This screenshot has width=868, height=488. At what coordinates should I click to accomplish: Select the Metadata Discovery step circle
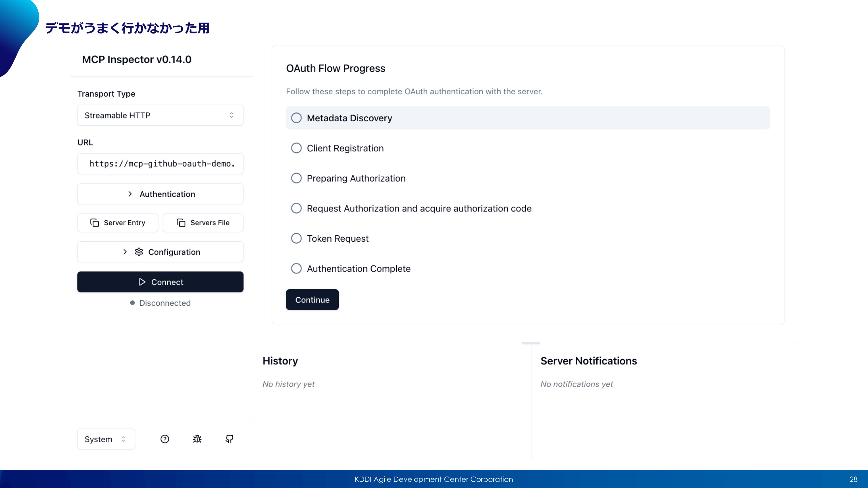(x=296, y=118)
